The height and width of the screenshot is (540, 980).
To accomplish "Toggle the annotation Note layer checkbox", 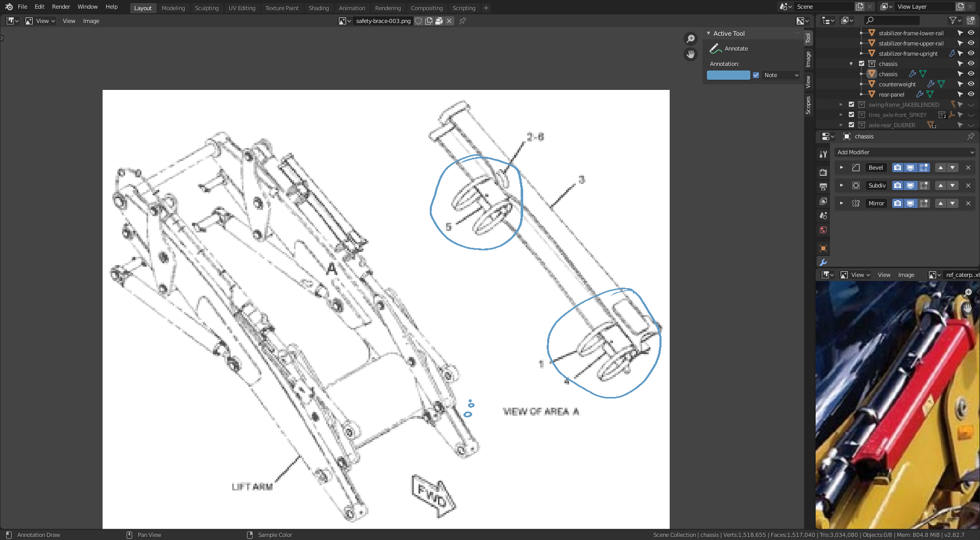I will [x=756, y=75].
